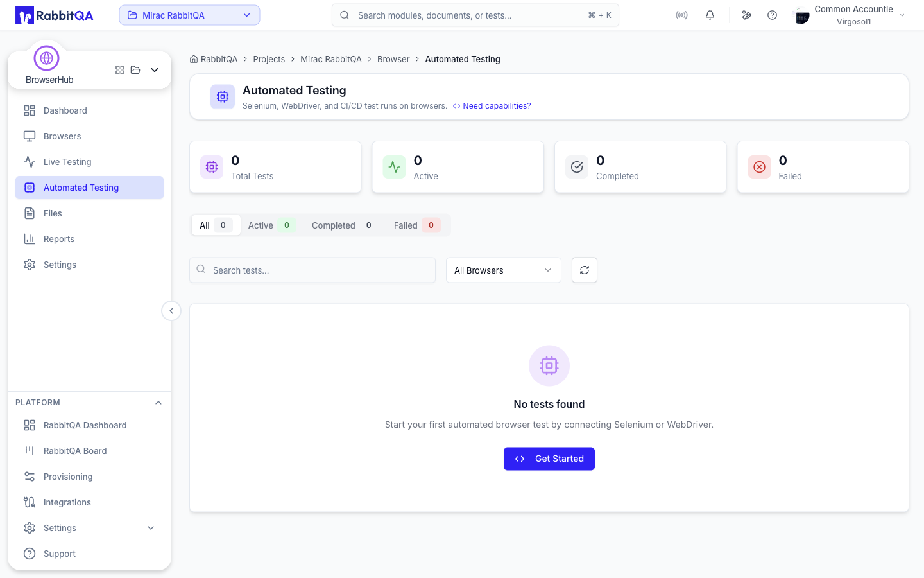Refresh the tests list
The width and height of the screenshot is (924, 578).
[585, 270]
